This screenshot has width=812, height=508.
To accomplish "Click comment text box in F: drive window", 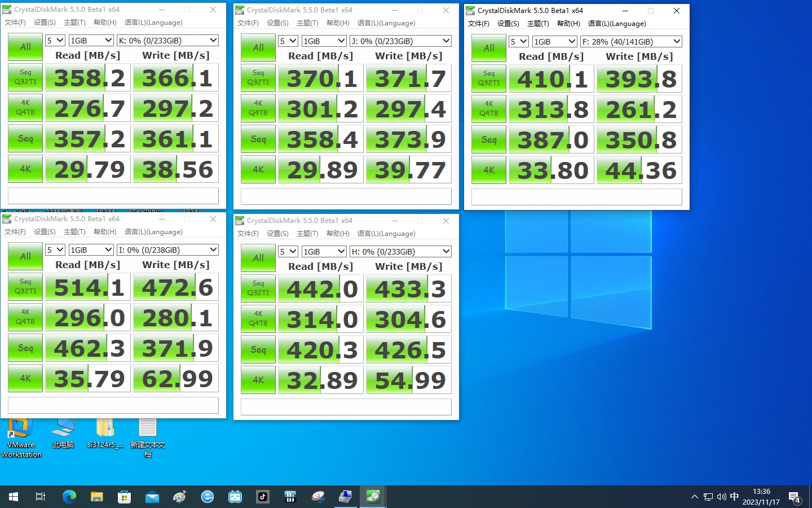I will coord(576,197).
